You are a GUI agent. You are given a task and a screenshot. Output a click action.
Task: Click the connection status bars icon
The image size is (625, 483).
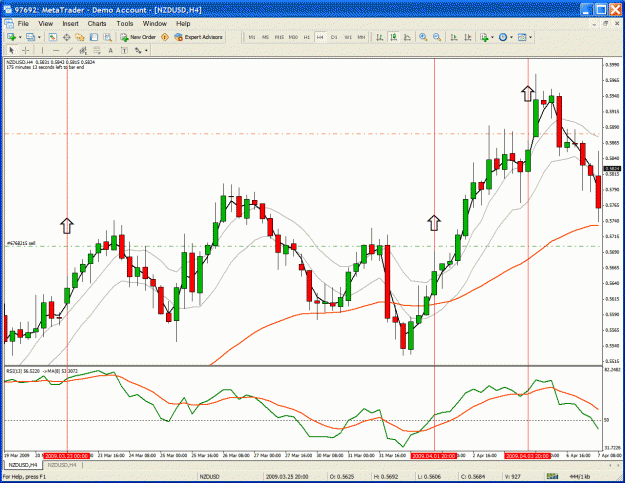point(552,476)
